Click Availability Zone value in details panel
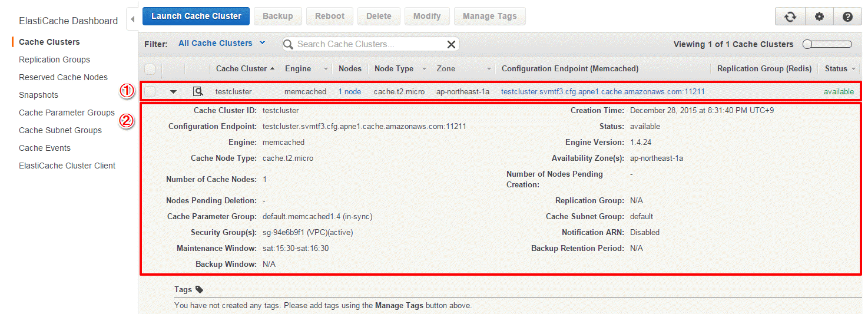 pos(657,158)
